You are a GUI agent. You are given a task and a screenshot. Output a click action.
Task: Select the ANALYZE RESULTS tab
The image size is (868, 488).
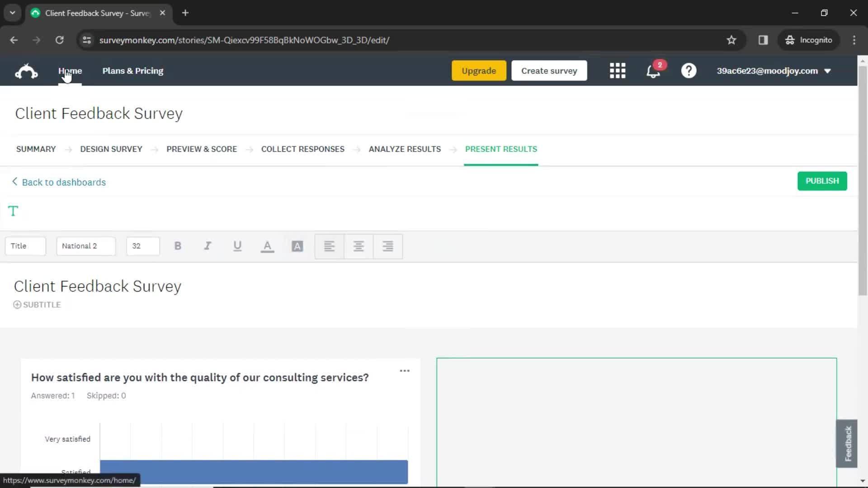point(405,149)
